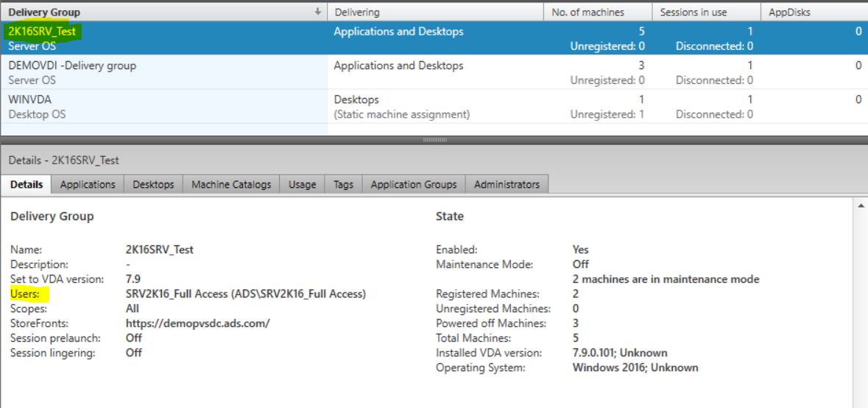Click the pane splitter grip handle
Screen dimensions: 868x408
[x=434, y=140]
